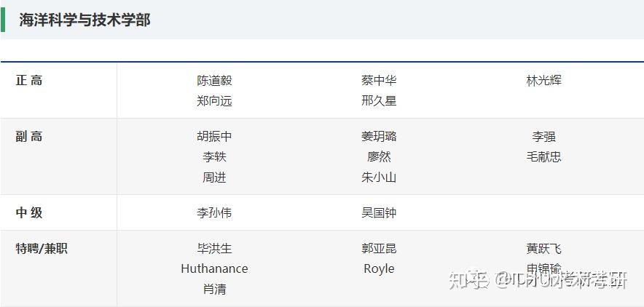Screen dimensions: 644x307
Task: Open 毛献忠 profile page
Action: click(543, 157)
